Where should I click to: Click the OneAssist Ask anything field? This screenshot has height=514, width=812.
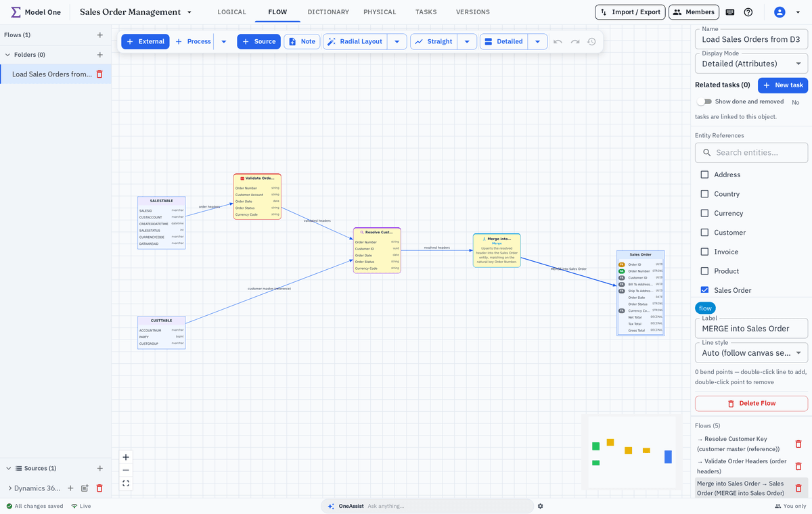[x=447, y=506]
